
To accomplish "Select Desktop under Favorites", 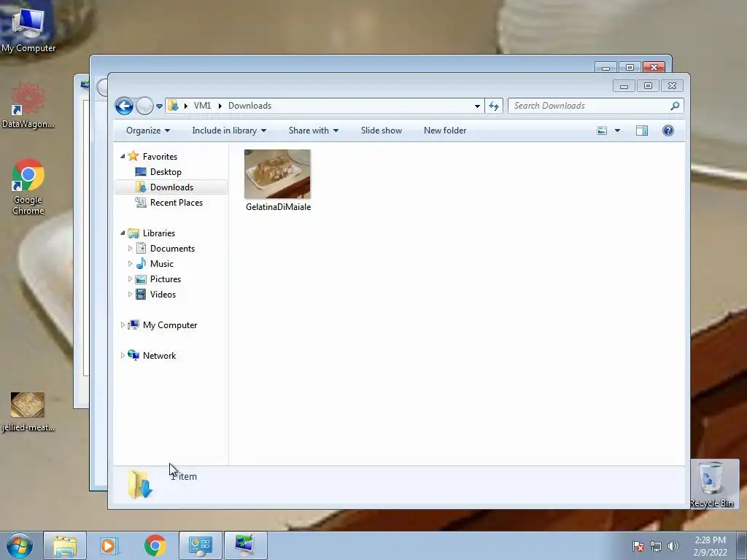I will [166, 172].
